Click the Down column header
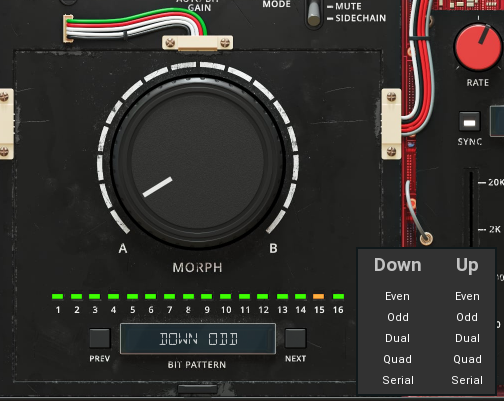The height and width of the screenshot is (401, 504). 398,265
